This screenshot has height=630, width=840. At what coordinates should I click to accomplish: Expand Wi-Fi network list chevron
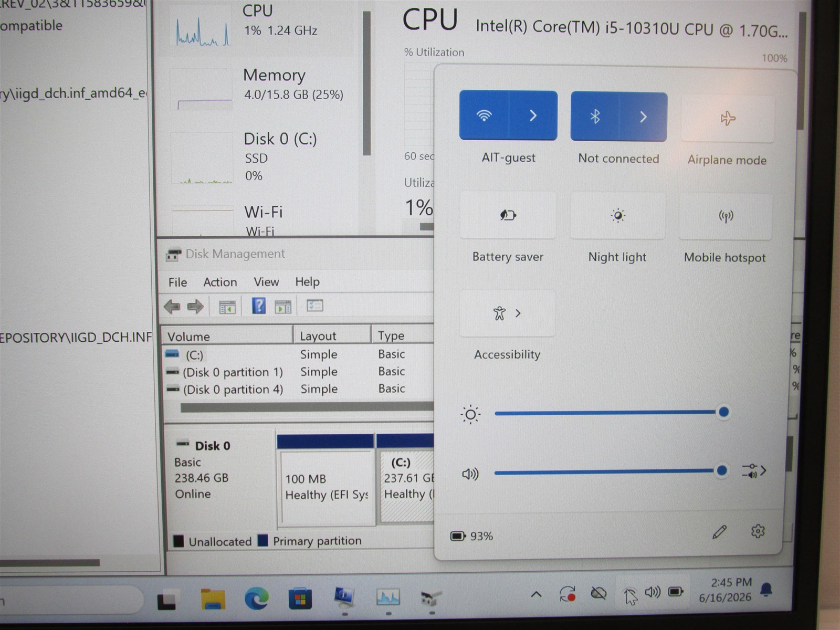[533, 115]
